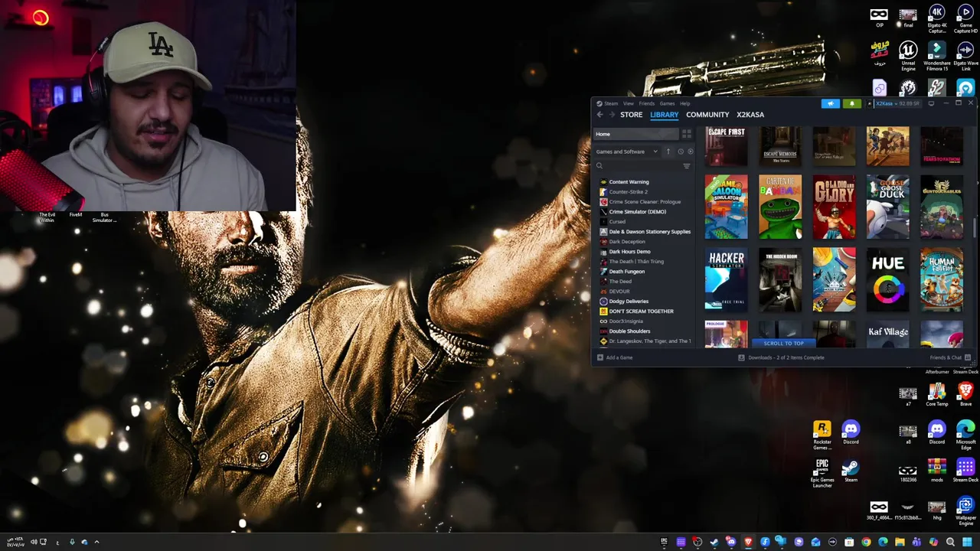This screenshot has height=551, width=980.
Task: Open the X2KASA profile tab
Action: pyautogui.click(x=750, y=115)
